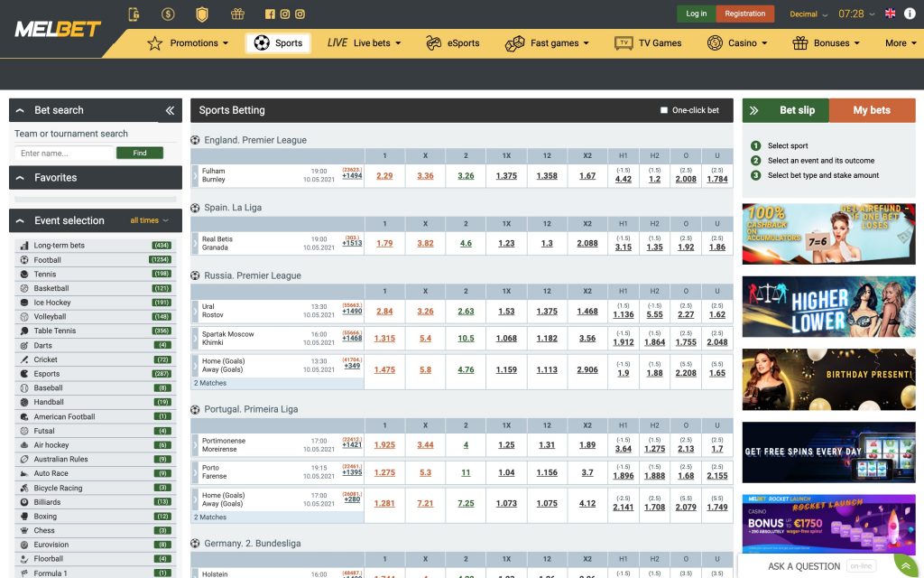Open the Facebook social icon
924x578 pixels.
tap(270, 14)
